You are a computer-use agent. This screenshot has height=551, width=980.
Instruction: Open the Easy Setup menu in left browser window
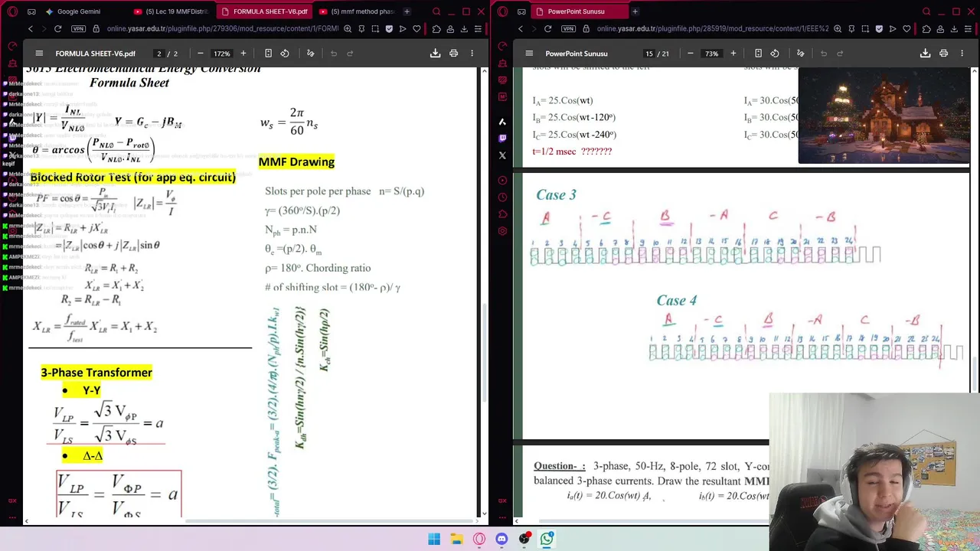[478, 29]
